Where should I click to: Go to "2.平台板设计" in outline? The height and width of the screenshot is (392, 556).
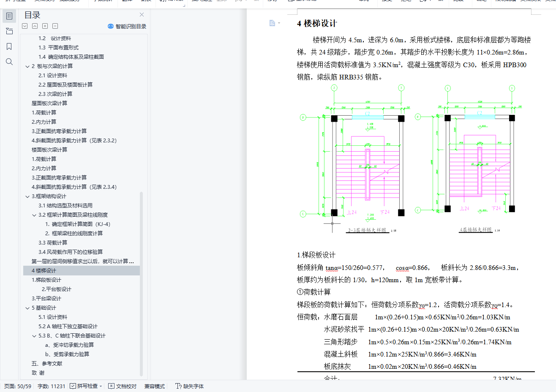[57, 289]
